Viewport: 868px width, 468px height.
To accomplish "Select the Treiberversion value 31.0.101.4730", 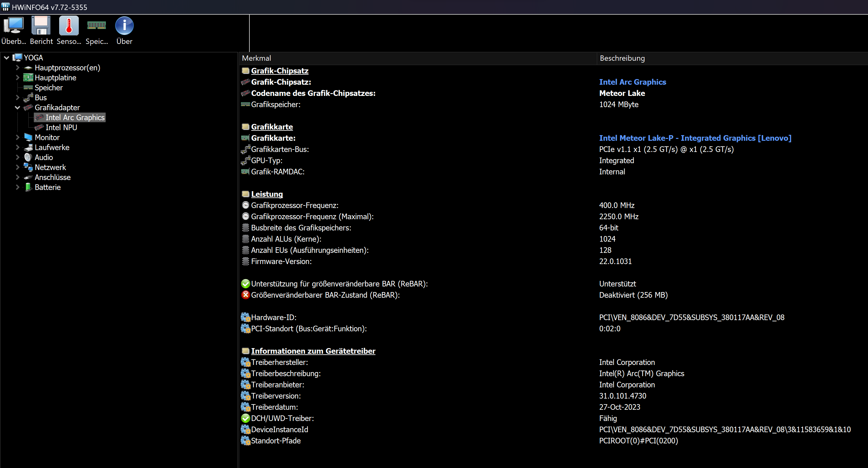I will click(623, 396).
